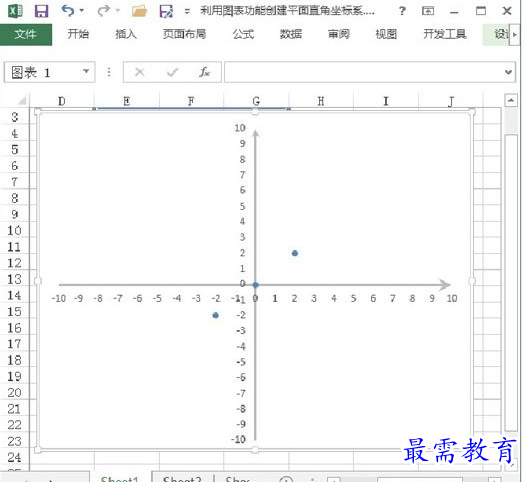525x482 pixels.
Task: Switch to the 插入 (Insert) tab
Action: pos(126,34)
